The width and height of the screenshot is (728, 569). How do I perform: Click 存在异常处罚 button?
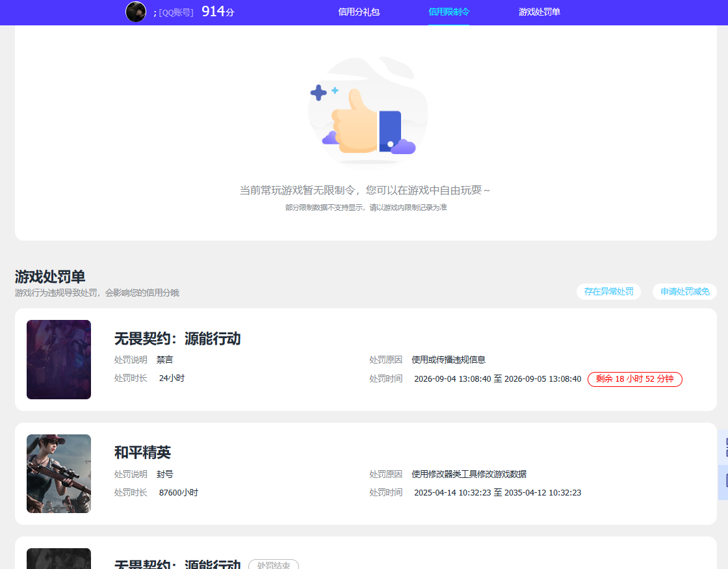608,292
